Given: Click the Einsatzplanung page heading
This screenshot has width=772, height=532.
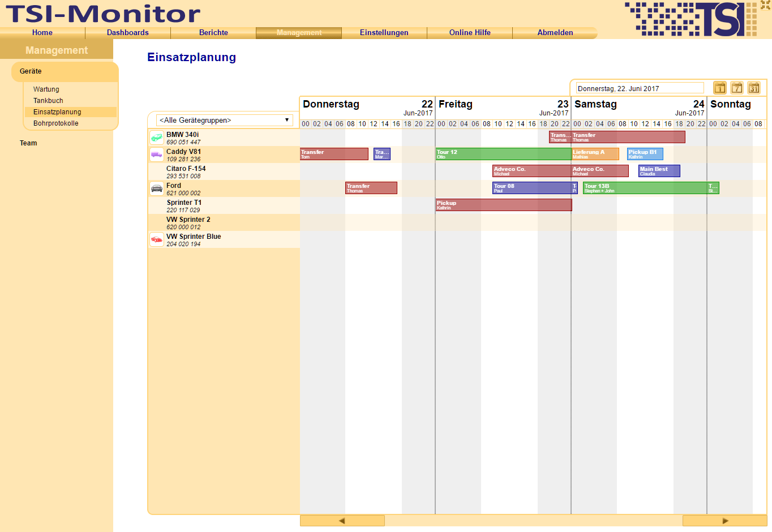Looking at the screenshot, I should (x=191, y=57).
